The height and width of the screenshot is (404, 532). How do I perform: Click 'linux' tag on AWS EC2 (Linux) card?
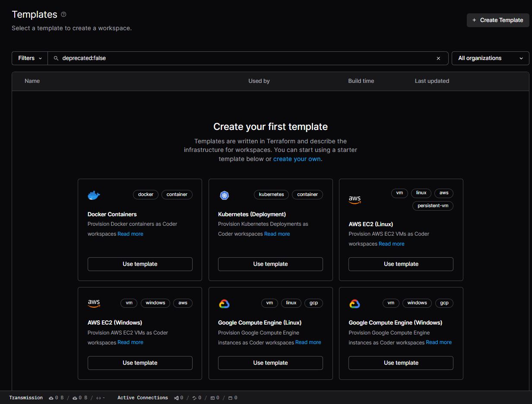point(421,193)
